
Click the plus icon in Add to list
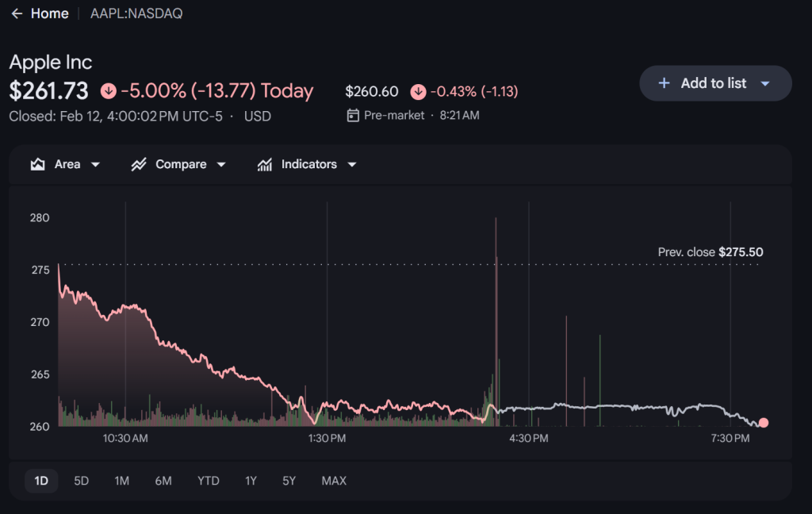tap(665, 83)
